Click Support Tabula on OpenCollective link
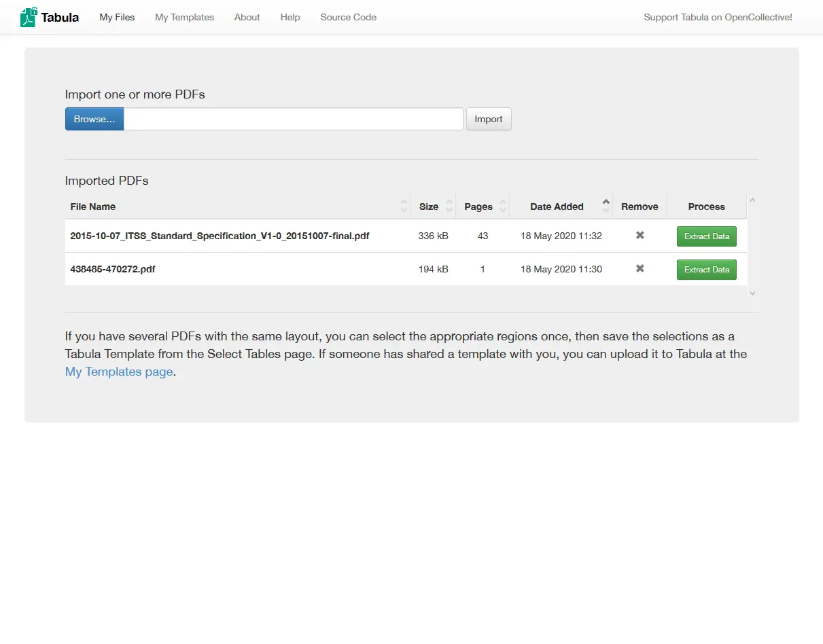 718,17
